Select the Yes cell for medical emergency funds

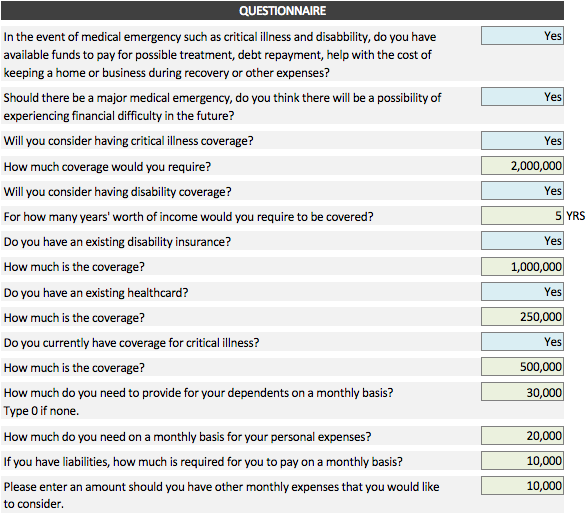522,36
